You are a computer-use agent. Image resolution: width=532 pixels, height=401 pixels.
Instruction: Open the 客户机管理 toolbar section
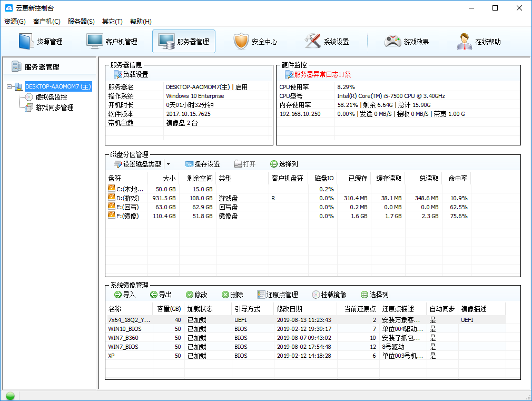click(x=112, y=42)
